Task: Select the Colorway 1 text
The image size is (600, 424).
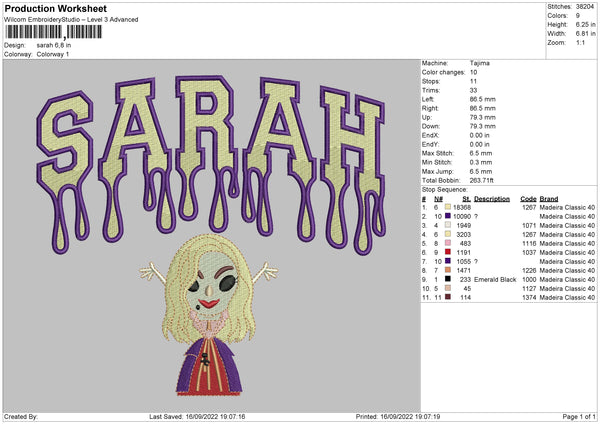Action: point(54,52)
